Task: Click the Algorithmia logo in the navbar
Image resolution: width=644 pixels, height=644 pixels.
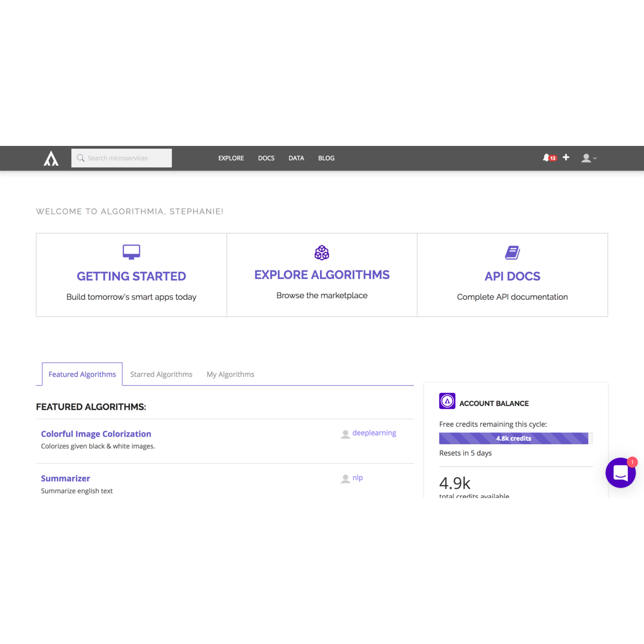Action: pyautogui.click(x=50, y=157)
